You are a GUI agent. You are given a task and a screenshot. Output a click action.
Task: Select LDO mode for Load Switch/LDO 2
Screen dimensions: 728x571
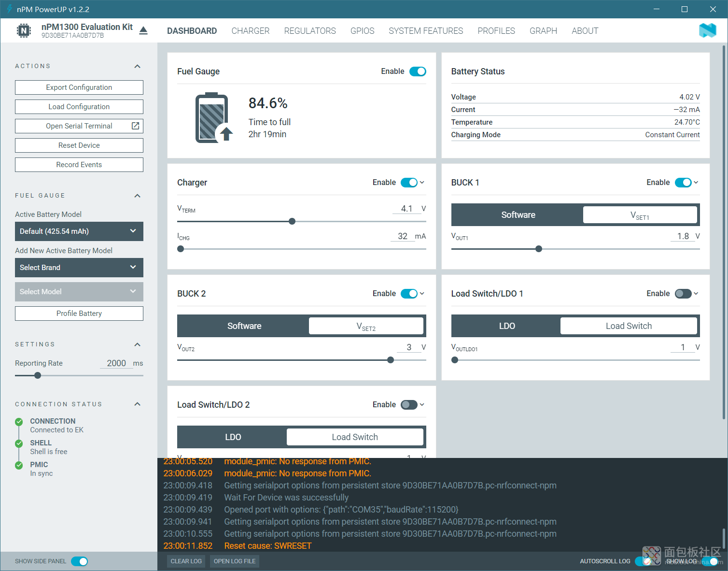pyautogui.click(x=233, y=437)
